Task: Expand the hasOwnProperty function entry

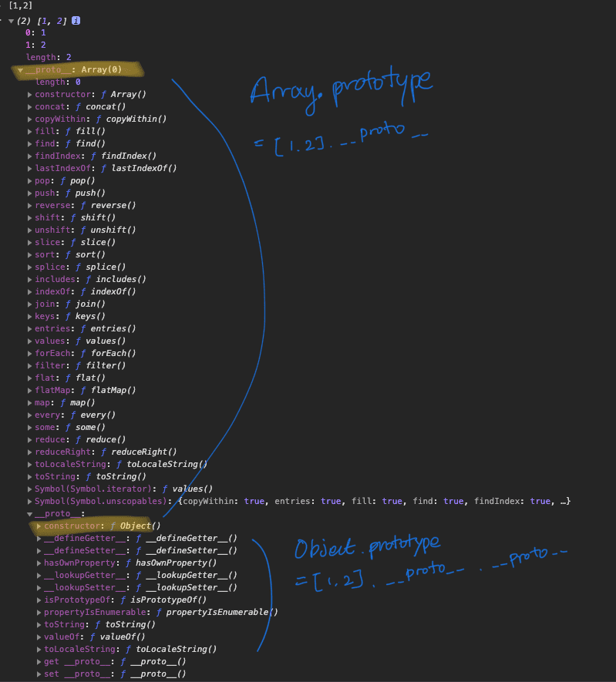Action: [39, 563]
